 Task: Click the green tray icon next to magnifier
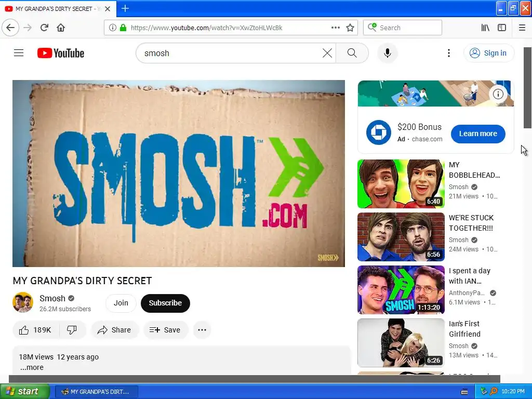click(x=484, y=392)
